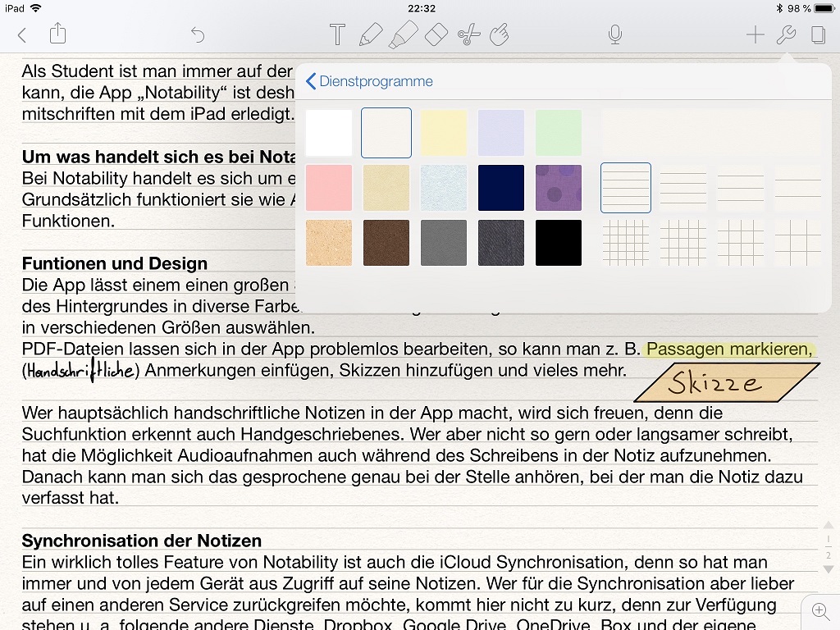Go back to the notes library
The width and height of the screenshot is (840, 630).
22,35
